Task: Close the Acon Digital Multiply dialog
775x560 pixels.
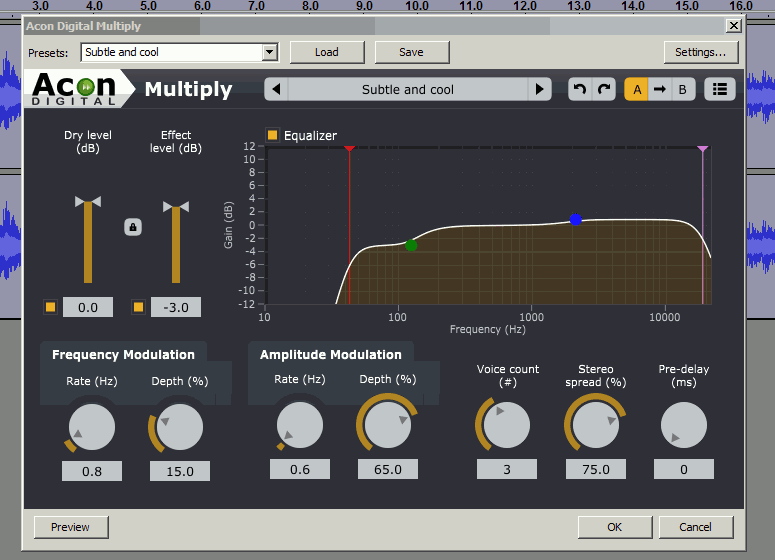Action: pos(734,26)
